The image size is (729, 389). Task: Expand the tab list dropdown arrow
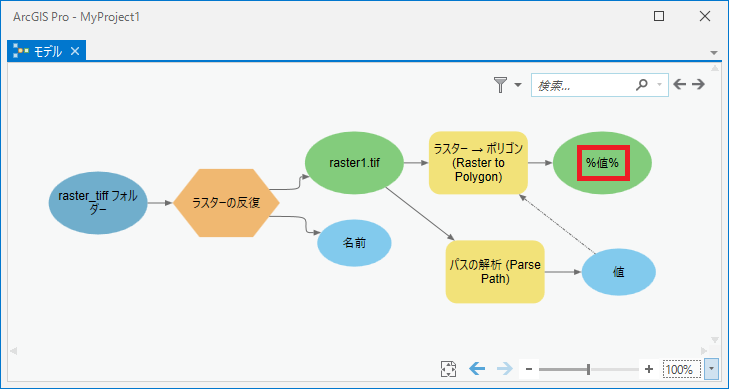coord(714,53)
